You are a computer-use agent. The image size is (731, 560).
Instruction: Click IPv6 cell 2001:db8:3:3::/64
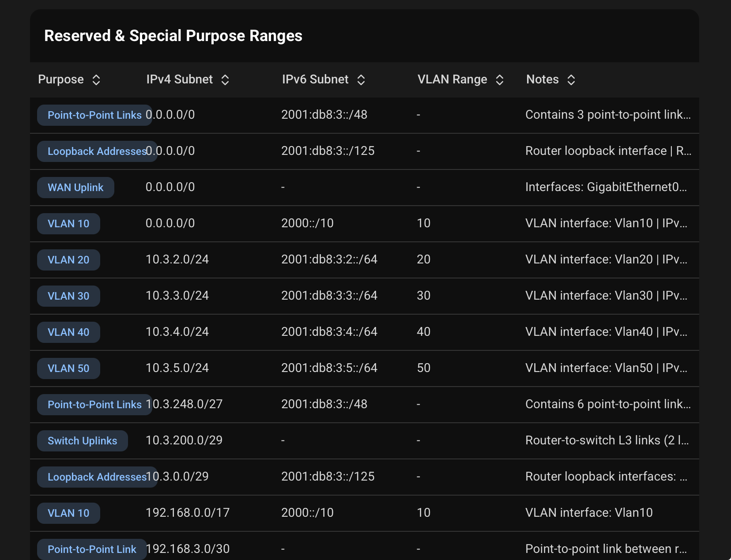(329, 296)
